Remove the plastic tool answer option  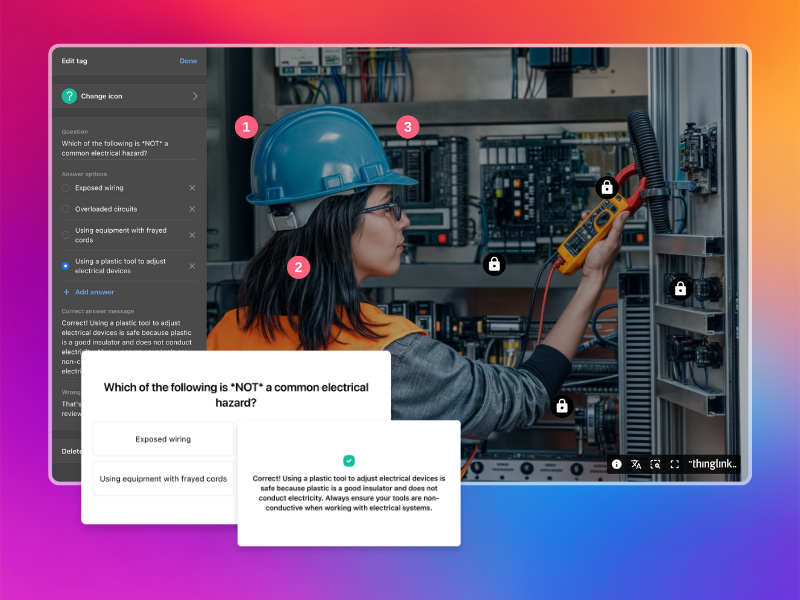(192, 266)
